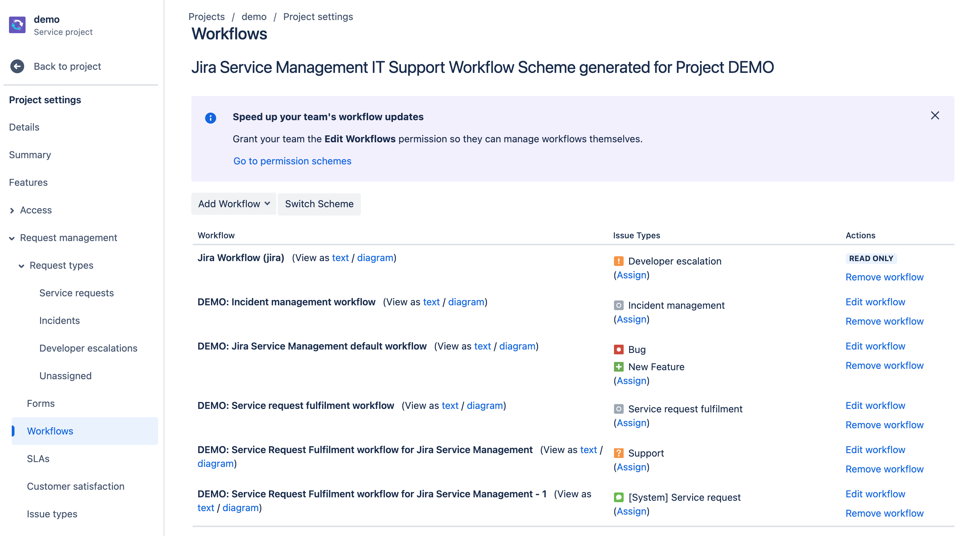
Task: Click Assign under Incident management
Action: coord(631,319)
